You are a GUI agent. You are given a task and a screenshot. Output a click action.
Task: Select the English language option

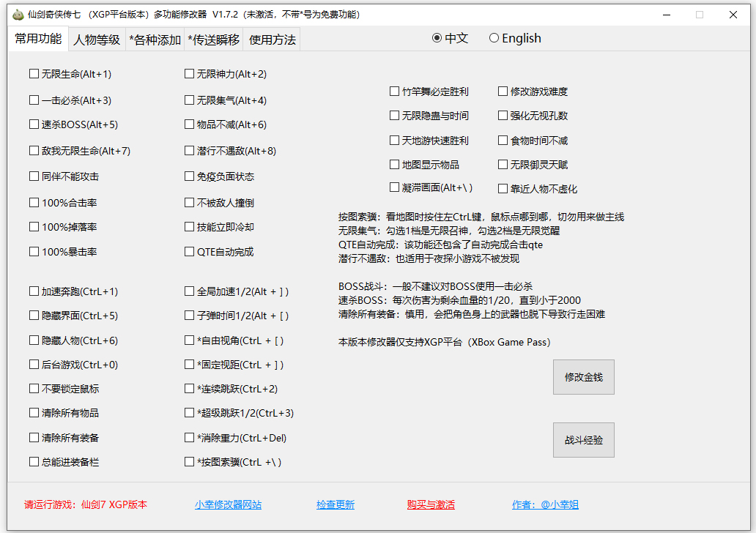tap(494, 37)
